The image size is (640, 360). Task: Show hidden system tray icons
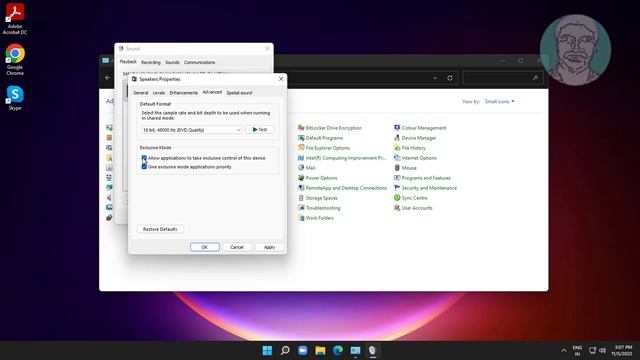(x=564, y=350)
